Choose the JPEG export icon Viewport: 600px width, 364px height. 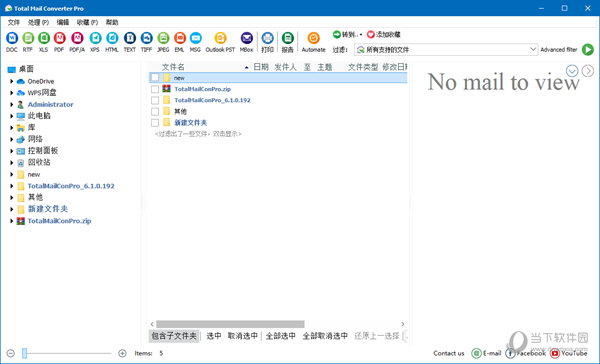pyautogui.click(x=163, y=38)
